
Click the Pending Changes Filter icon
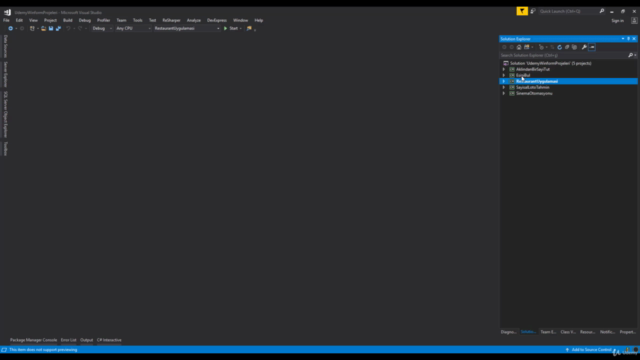[541, 47]
